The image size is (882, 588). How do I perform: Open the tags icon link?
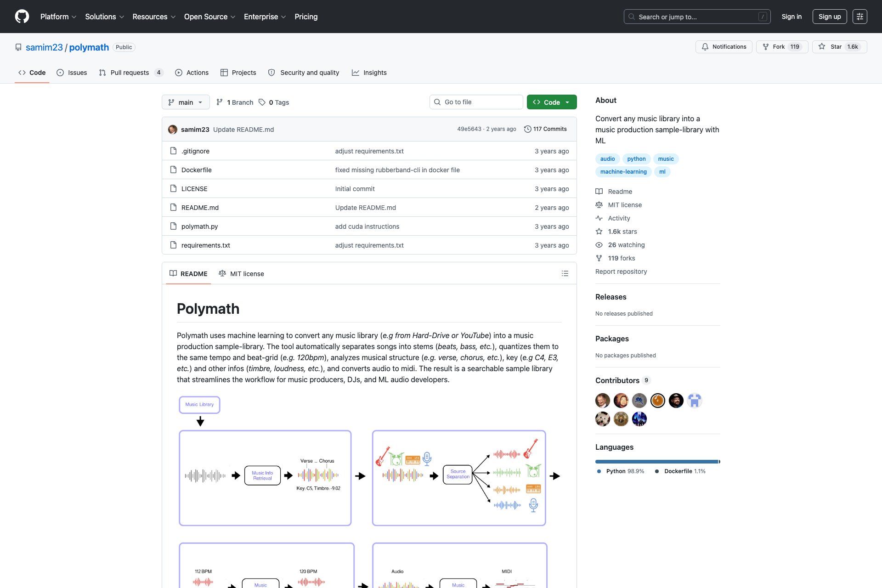(262, 102)
